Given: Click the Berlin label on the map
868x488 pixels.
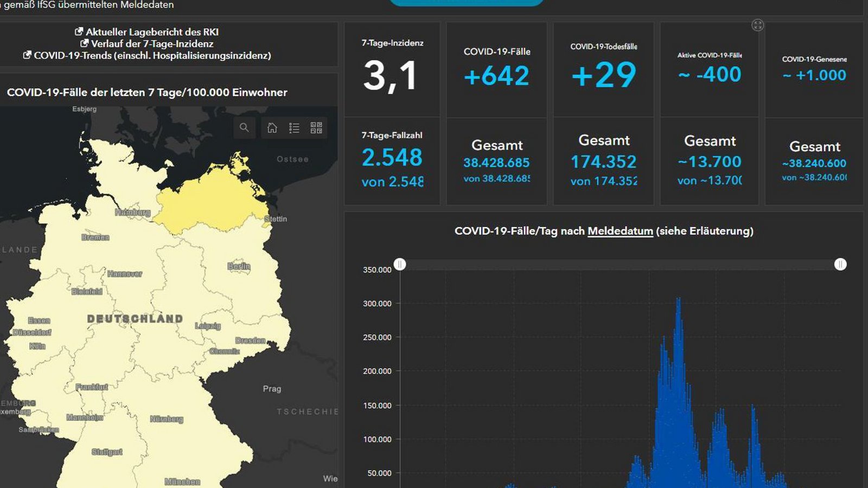Looking at the screenshot, I should tap(239, 266).
